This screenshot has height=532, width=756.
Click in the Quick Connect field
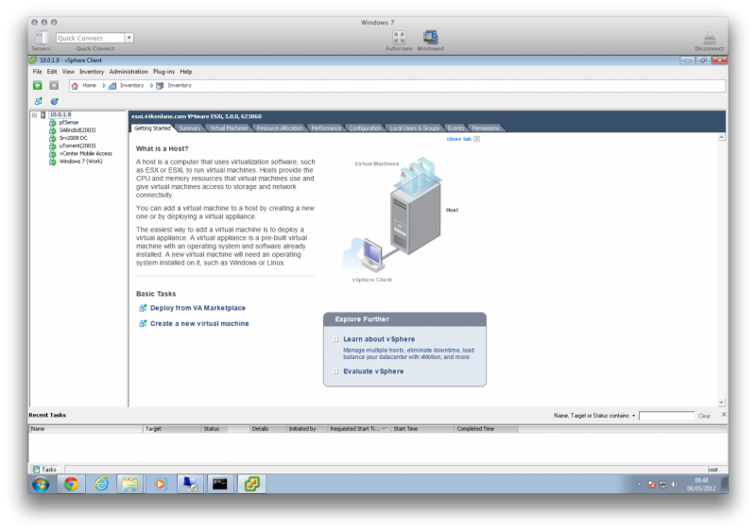coord(90,38)
